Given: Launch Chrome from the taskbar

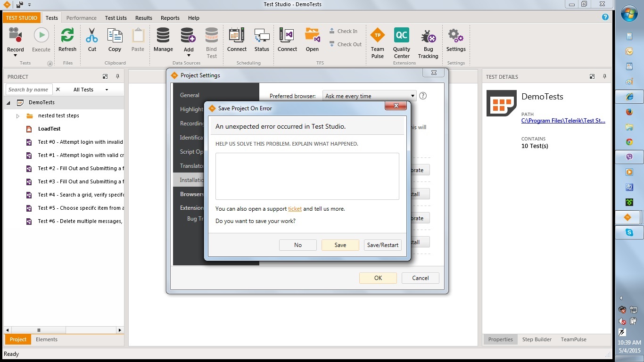Looking at the screenshot, I should pyautogui.click(x=629, y=142).
